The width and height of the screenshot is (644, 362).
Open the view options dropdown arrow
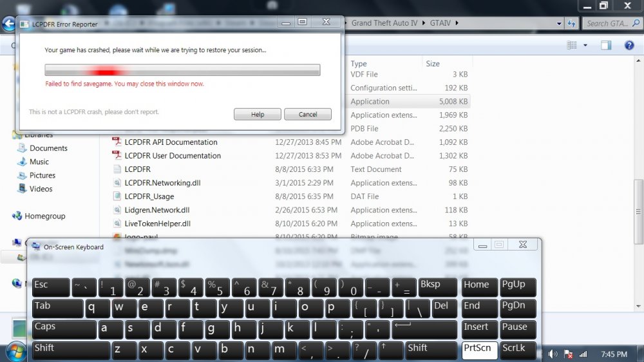click(x=585, y=45)
